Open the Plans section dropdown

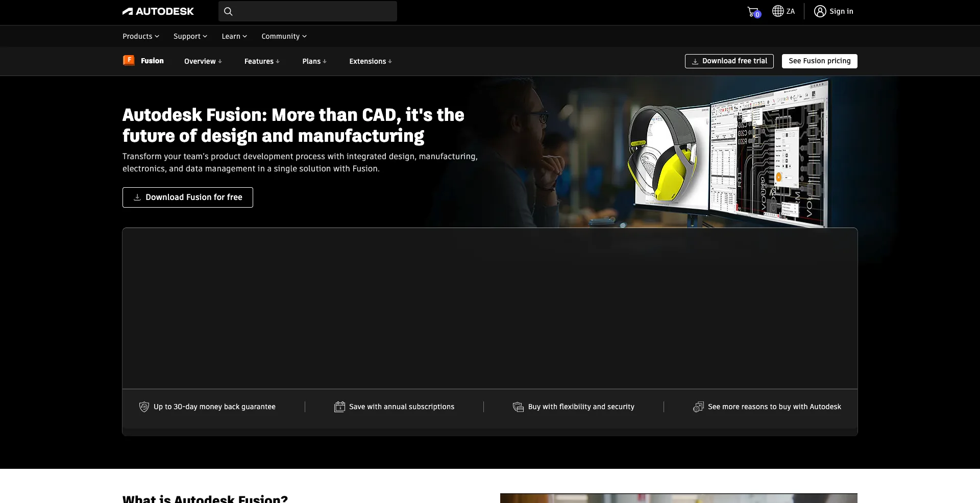pos(314,61)
